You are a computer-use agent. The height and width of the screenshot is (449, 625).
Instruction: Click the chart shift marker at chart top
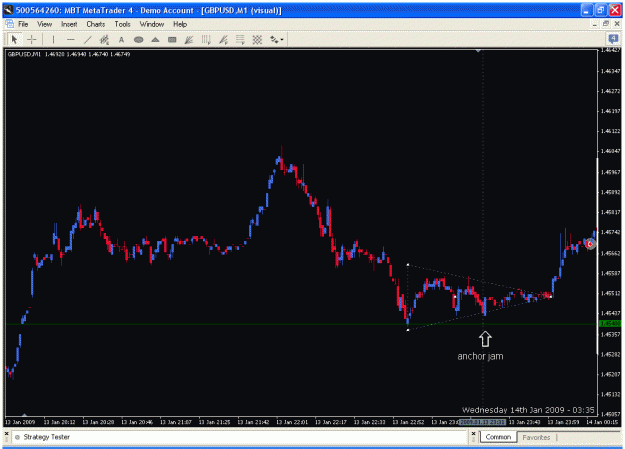click(x=478, y=51)
